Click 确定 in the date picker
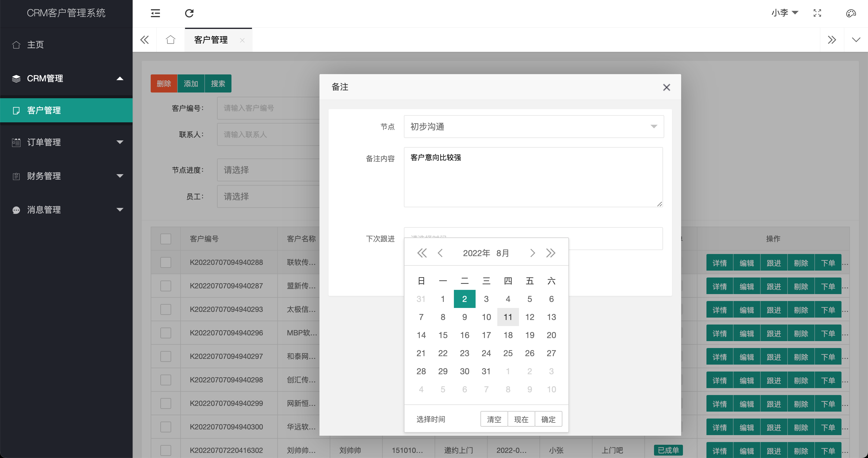Viewport: 868px width, 458px height. [548, 419]
